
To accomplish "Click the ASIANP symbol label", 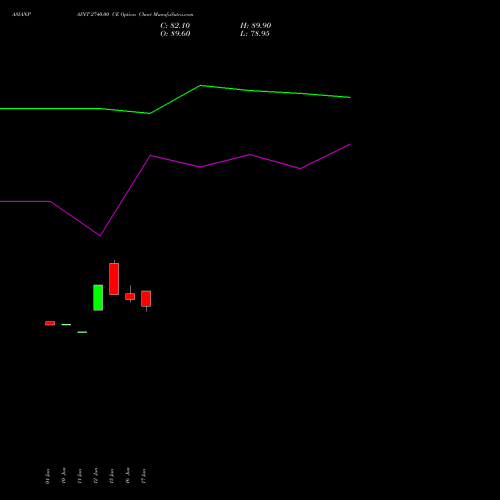I will pos(21,15).
